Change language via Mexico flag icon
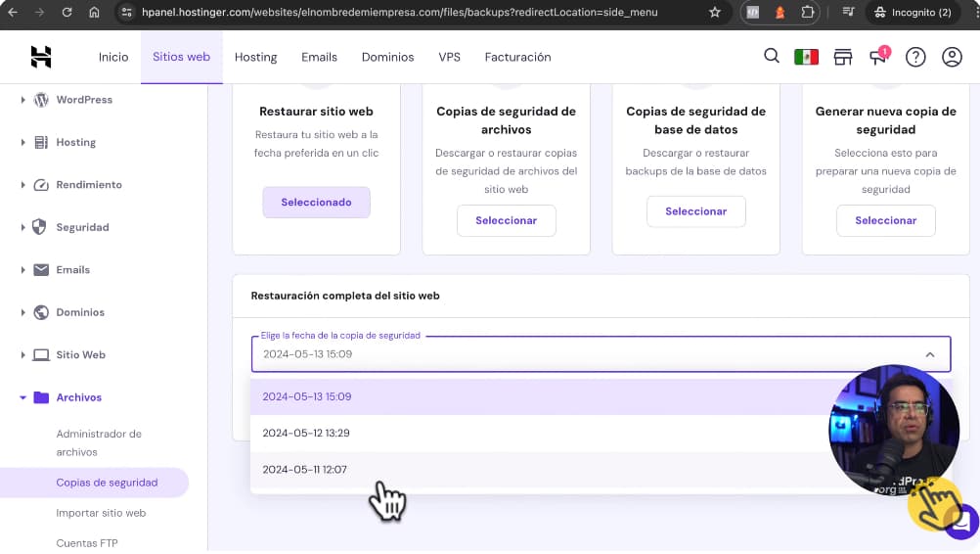980x554 pixels. [806, 57]
